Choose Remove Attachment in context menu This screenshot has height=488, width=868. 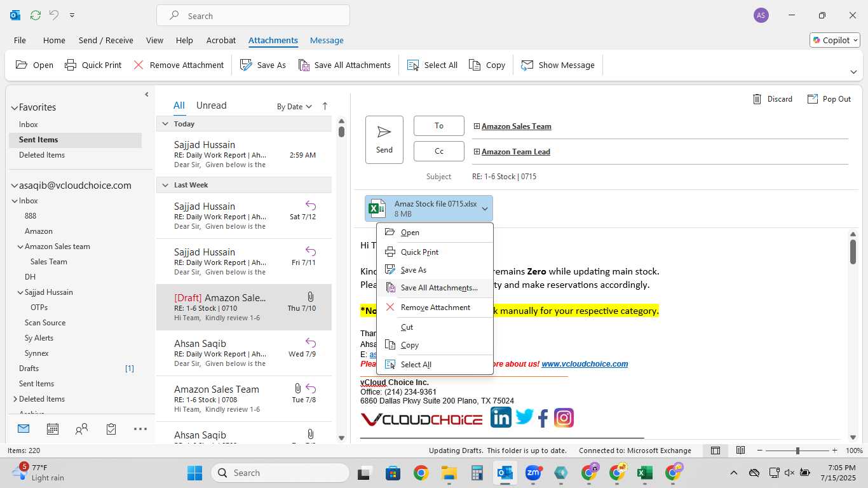click(435, 308)
